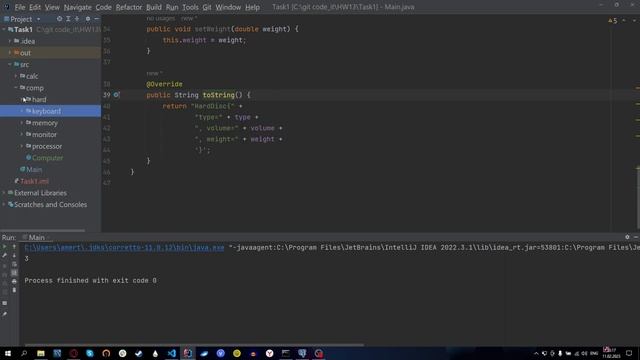The image size is (640, 360).
Task: Open the Edit menu
Action: 35,7
